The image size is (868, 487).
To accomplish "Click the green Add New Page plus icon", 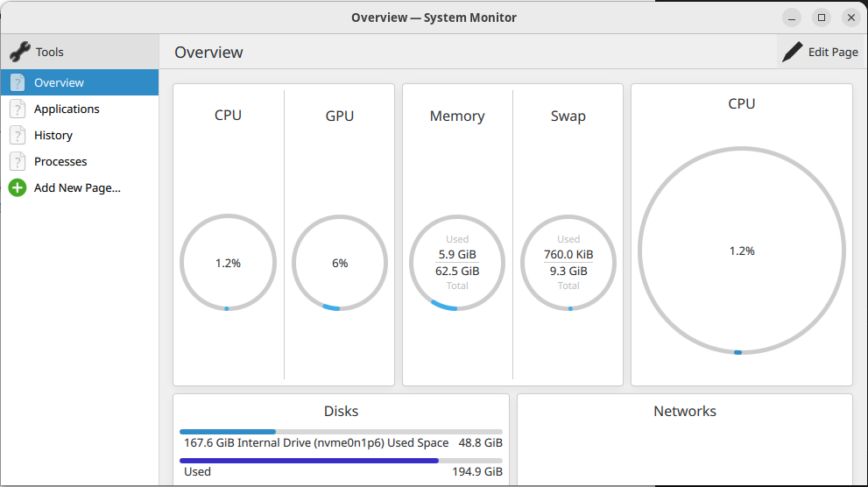I will click(18, 187).
